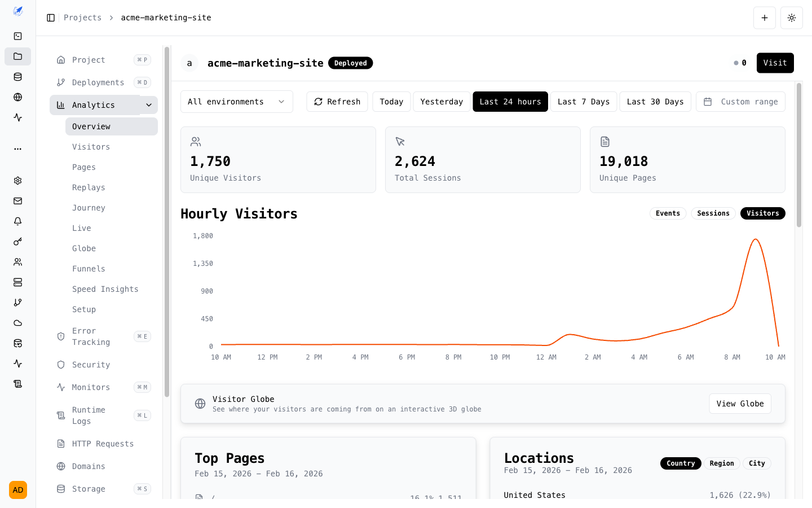Viewport: 812px width, 508px height.
Task: Open the Settings gear in the left rail
Action: click(17, 181)
